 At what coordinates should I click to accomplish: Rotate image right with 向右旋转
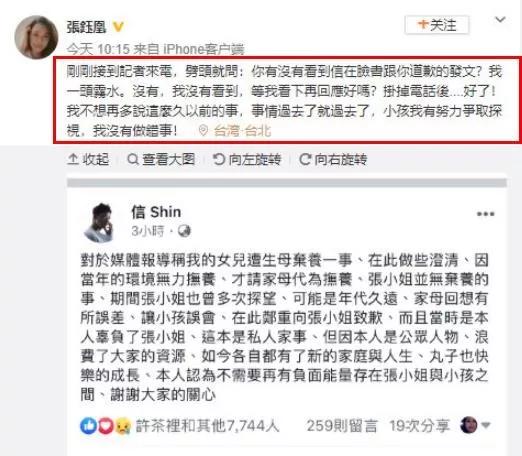point(333,160)
